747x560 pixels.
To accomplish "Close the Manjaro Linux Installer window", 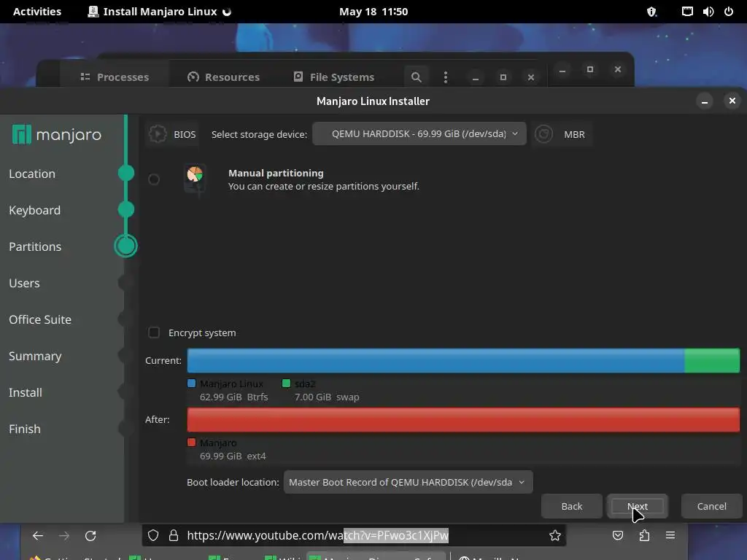I will (732, 101).
